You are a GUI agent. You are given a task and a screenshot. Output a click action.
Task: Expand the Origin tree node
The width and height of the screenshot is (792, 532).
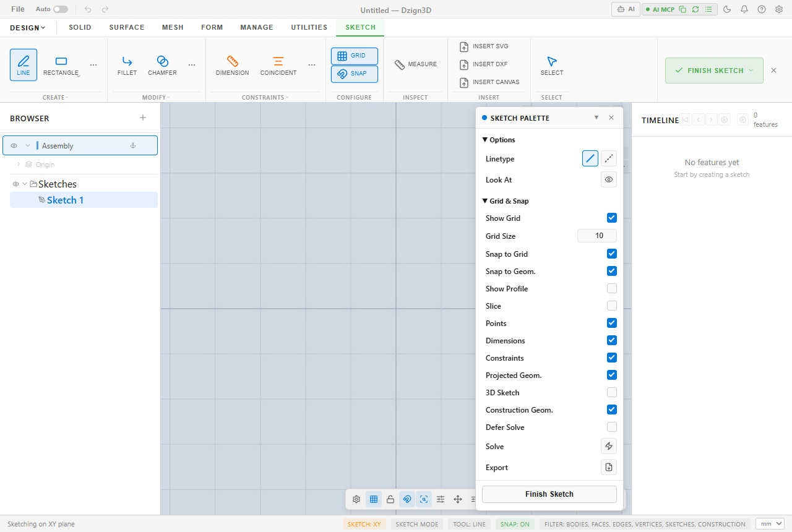pyautogui.click(x=19, y=165)
